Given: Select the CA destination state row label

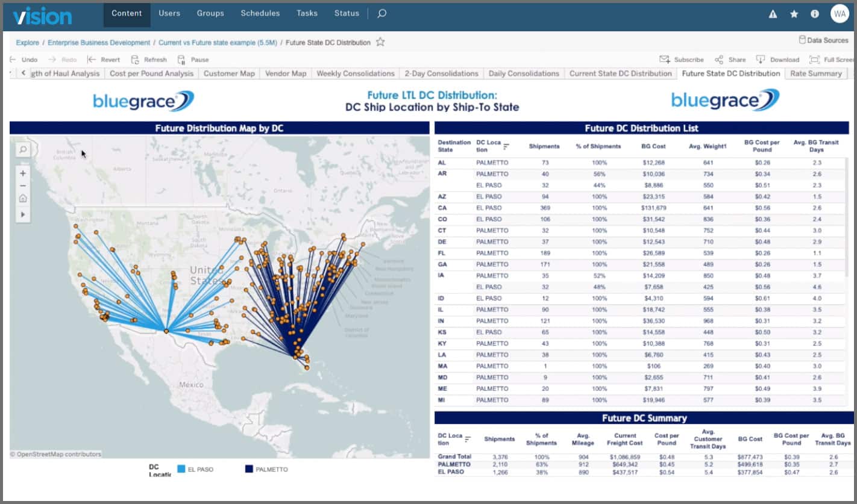Looking at the screenshot, I should coord(442,208).
